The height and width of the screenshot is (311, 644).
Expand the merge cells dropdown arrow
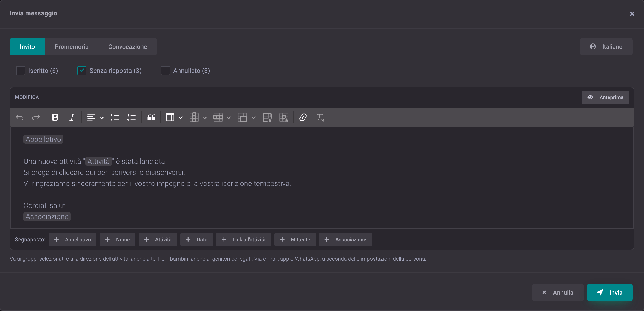click(253, 118)
